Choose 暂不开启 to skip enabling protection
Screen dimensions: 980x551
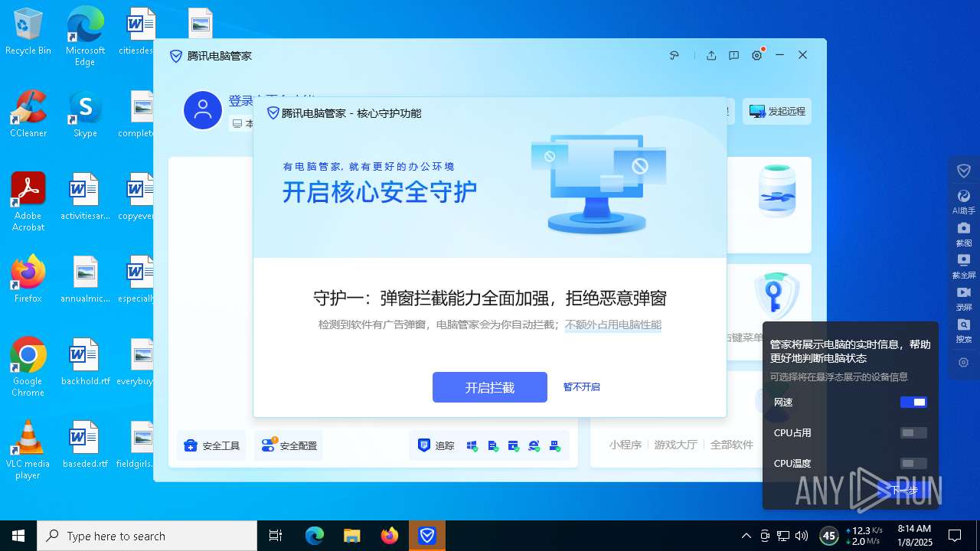pos(582,387)
